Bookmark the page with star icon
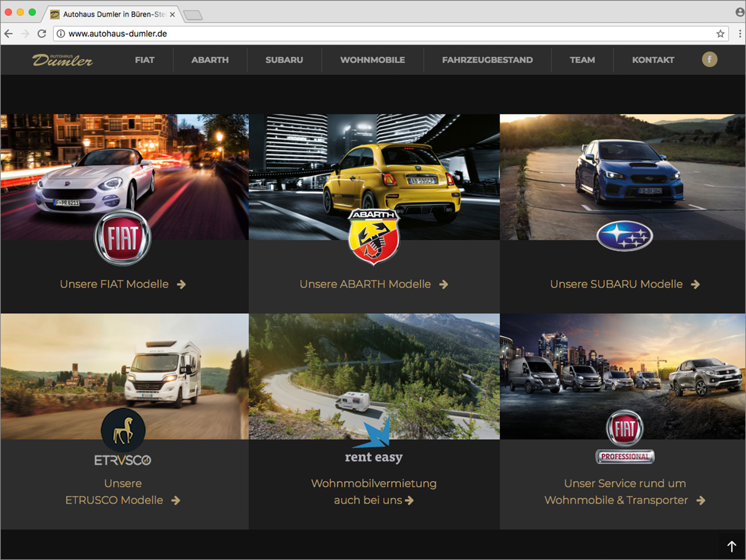This screenshot has height=560, width=746. pos(720,34)
